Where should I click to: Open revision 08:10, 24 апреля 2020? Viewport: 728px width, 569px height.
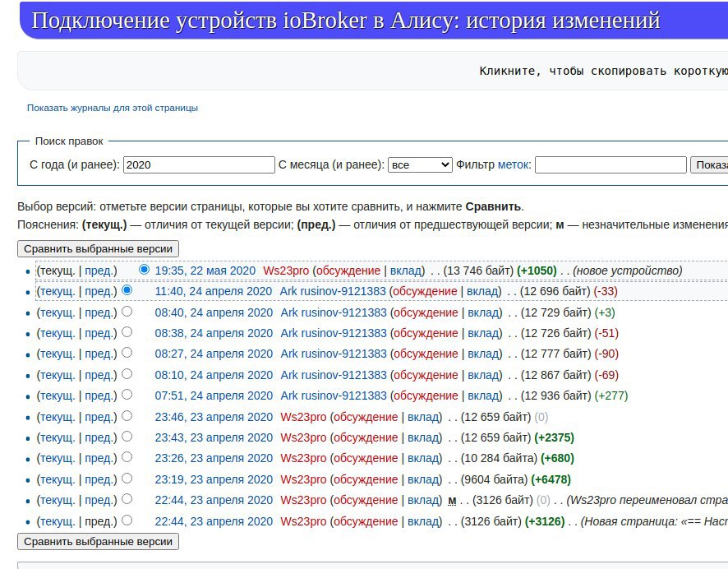point(214,375)
